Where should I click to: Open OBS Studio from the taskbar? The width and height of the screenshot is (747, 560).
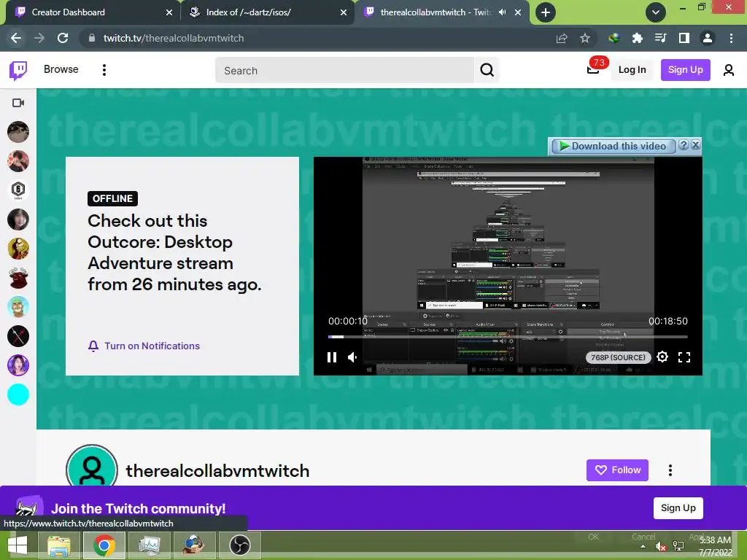(x=239, y=545)
